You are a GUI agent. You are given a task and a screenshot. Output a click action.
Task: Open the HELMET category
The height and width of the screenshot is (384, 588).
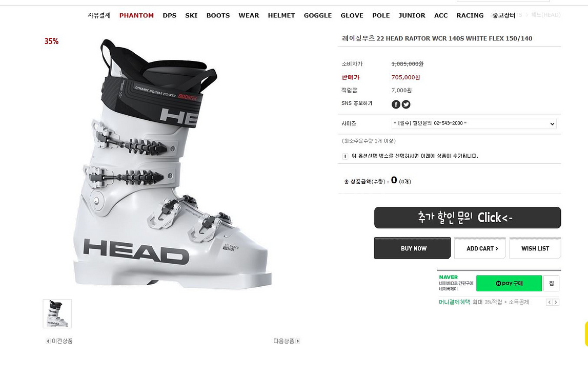coord(281,16)
